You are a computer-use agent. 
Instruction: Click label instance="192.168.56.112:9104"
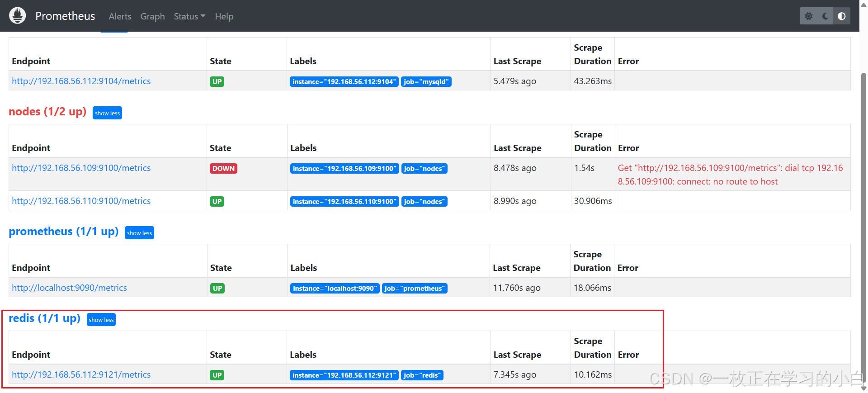tap(344, 81)
